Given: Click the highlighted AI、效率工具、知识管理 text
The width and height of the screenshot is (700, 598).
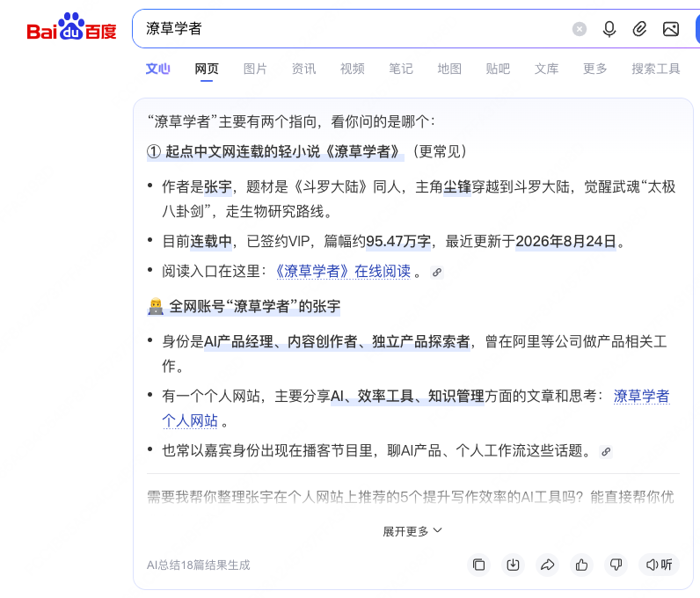Looking at the screenshot, I should pos(407,396).
